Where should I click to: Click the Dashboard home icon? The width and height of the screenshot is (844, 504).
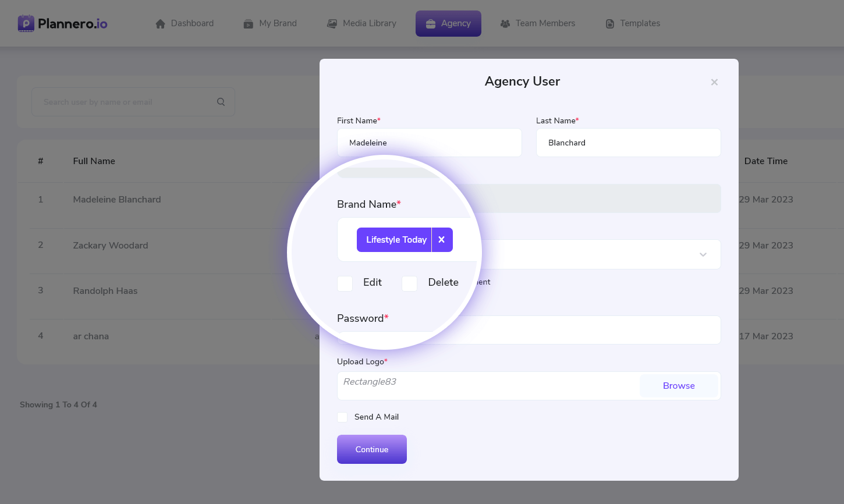(x=161, y=24)
